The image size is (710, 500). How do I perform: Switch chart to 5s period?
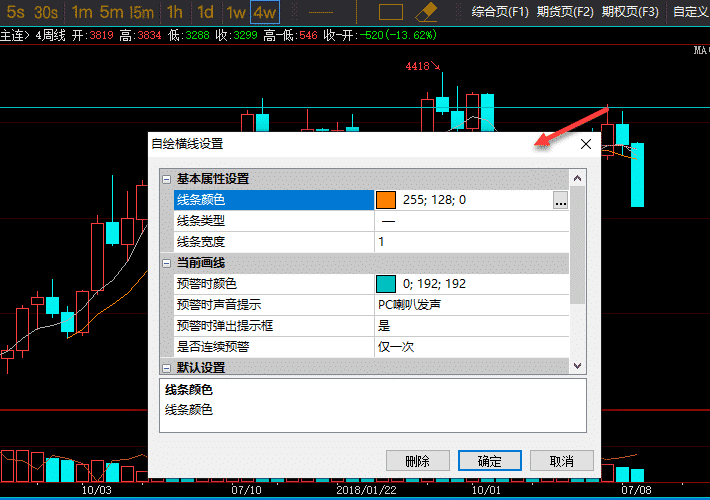click(x=15, y=12)
